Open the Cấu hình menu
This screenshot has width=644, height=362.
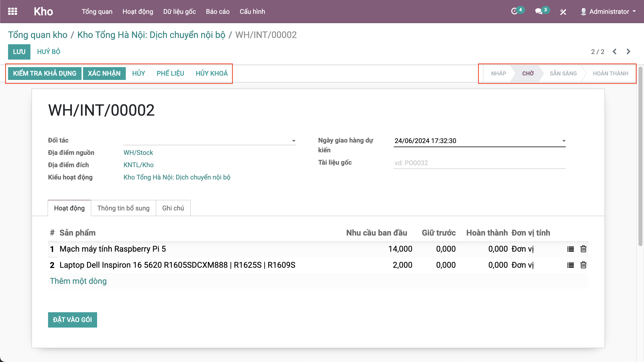point(252,12)
